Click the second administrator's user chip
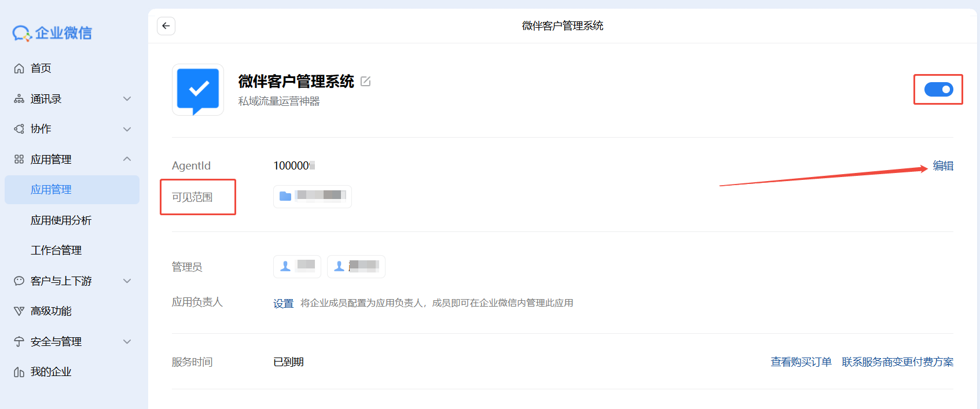The height and width of the screenshot is (409, 980). (x=356, y=266)
